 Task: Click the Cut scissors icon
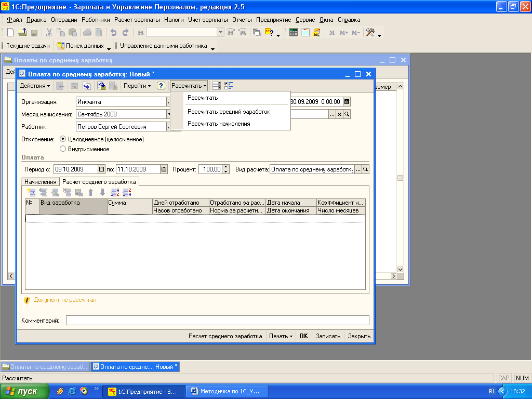click(49, 32)
